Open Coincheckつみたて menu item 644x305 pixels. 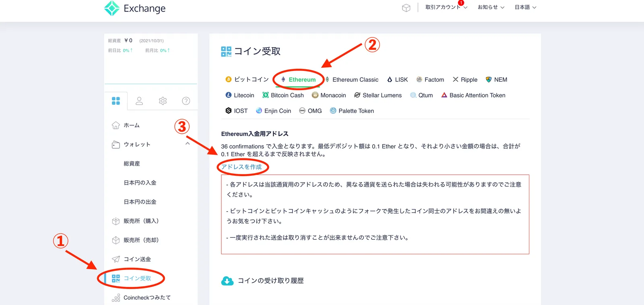(147, 298)
